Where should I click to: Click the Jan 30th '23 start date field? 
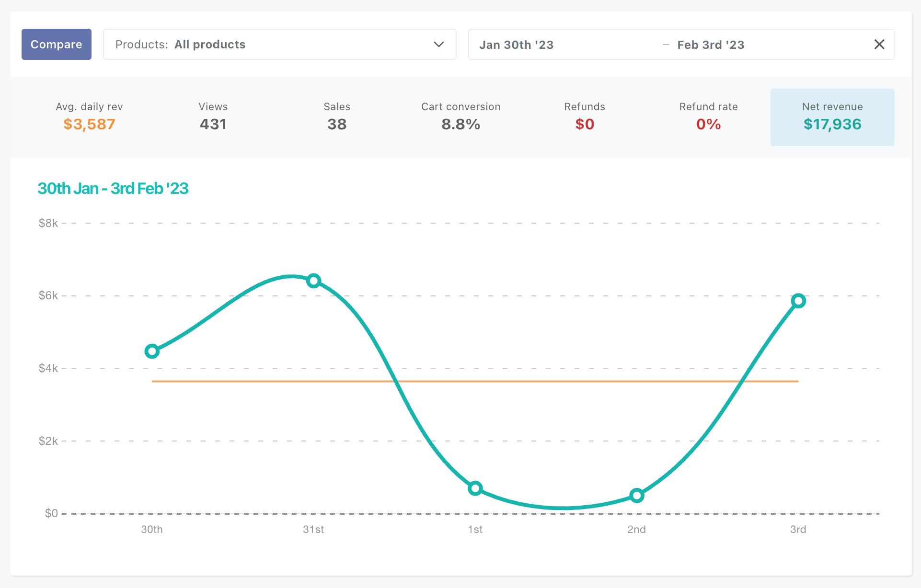coord(517,45)
